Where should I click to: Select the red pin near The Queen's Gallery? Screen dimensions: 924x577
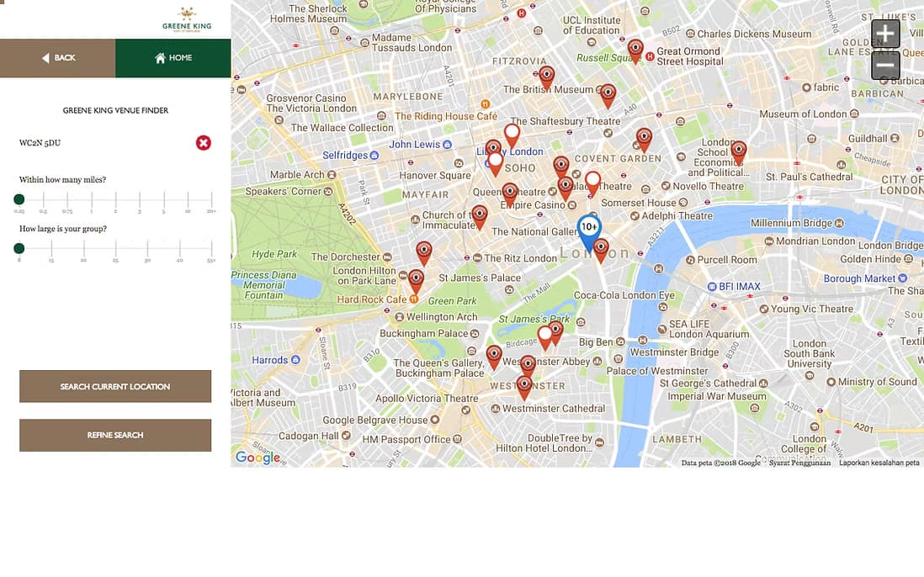pos(494,357)
